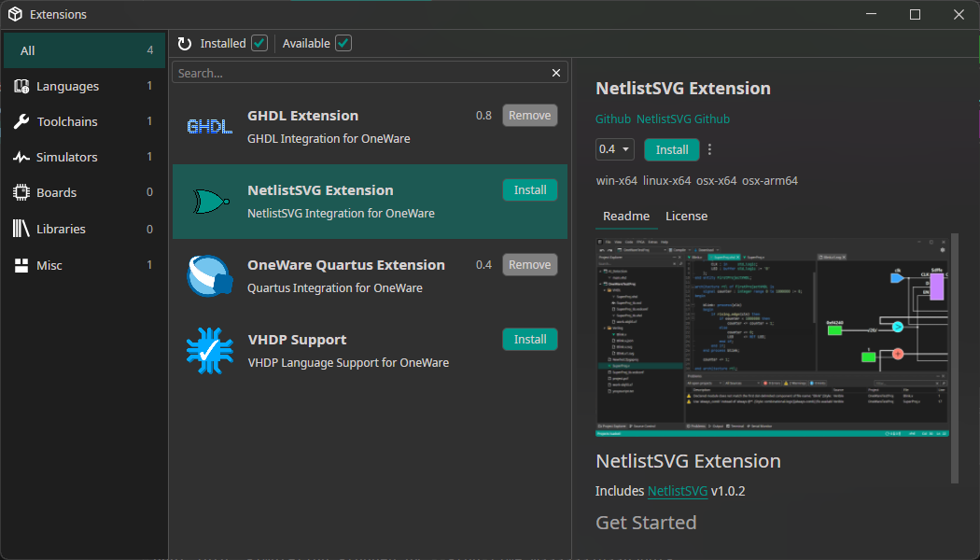Click the NetlistSVG logic gate icon
Viewport: 980px width, 560px height.
coord(209,202)
